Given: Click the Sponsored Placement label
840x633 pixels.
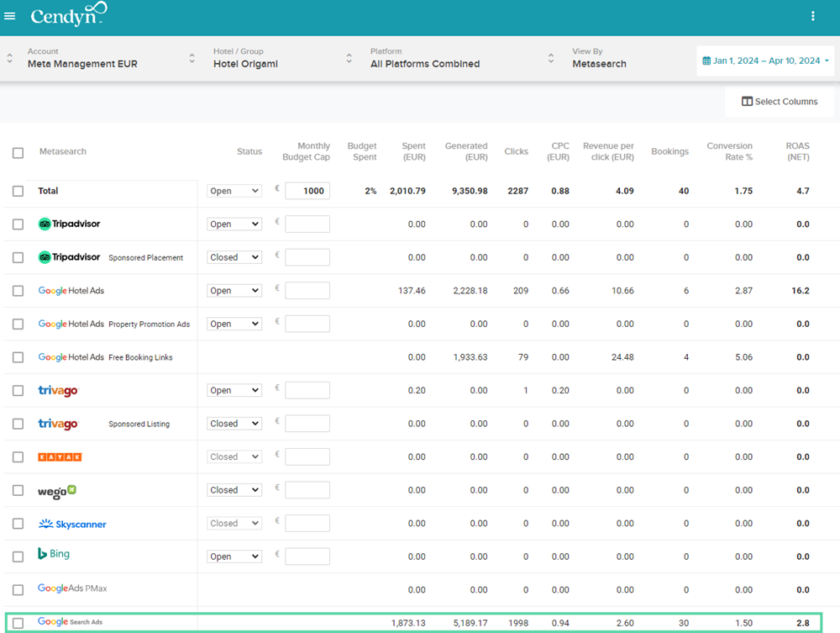Looking at the screenshot, I should coord(145,258).
